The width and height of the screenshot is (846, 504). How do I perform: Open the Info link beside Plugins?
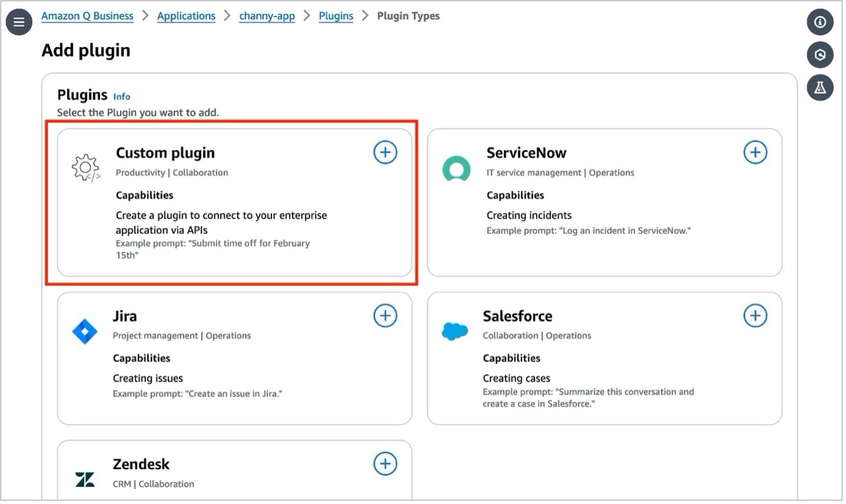[122, 97]
